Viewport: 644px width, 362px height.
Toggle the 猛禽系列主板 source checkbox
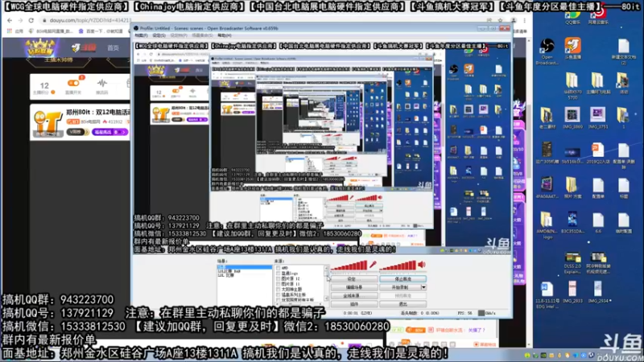tap(278, 294)
